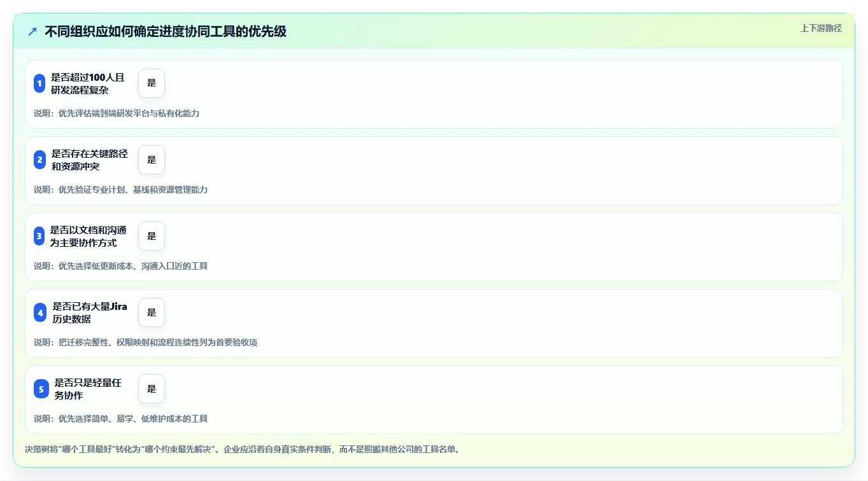Click 是 for 是否只是轻量任务协作

pyautogui.click(x=152, y=389)
